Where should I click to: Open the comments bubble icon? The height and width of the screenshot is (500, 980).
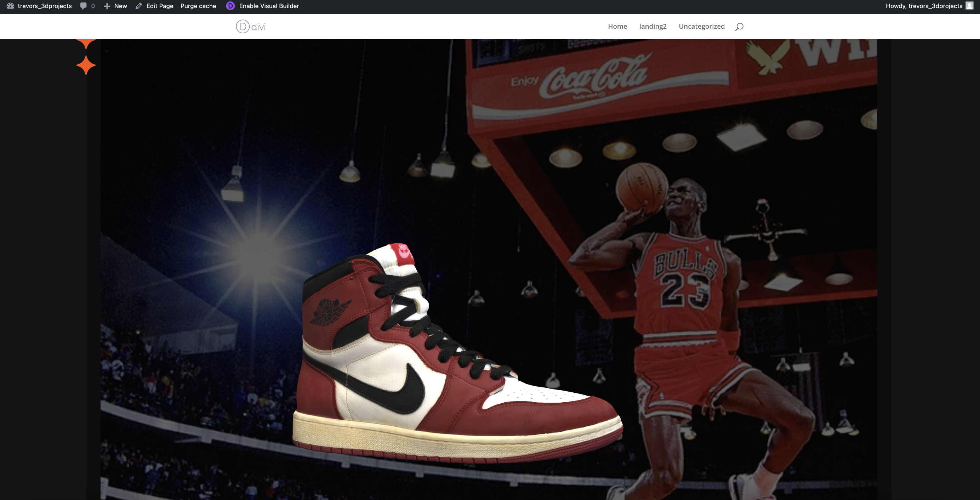point(83,6)
